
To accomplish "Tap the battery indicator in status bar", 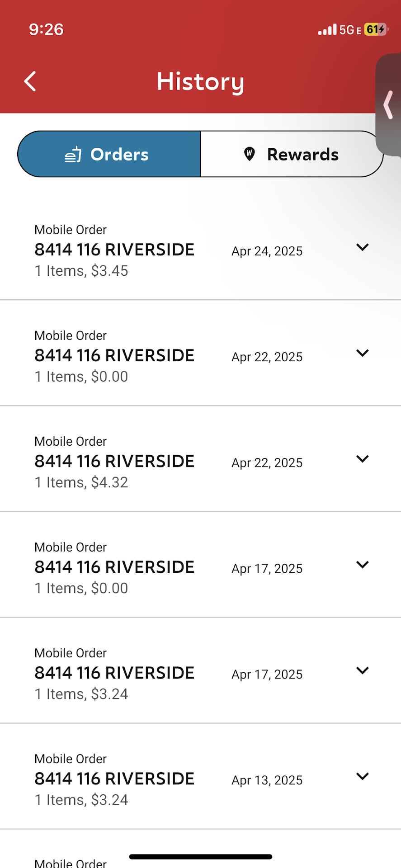I will pyautogui.click(x=376, y=30).
